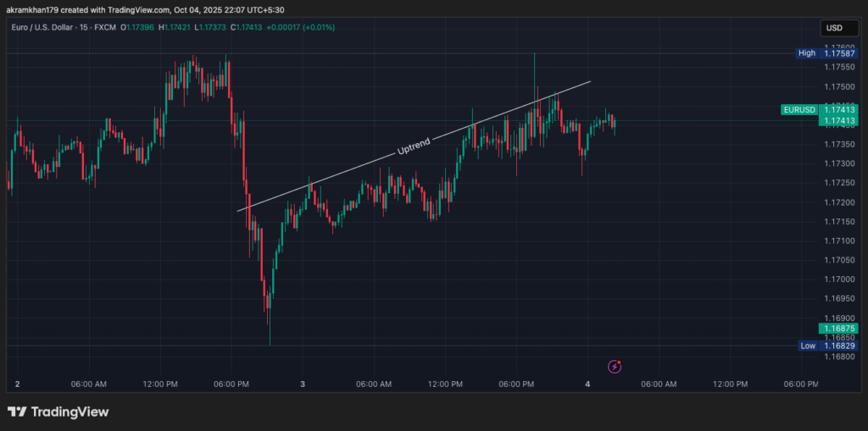
Task: Click the akramkhan179 attribution text
Action: [35, 9]
